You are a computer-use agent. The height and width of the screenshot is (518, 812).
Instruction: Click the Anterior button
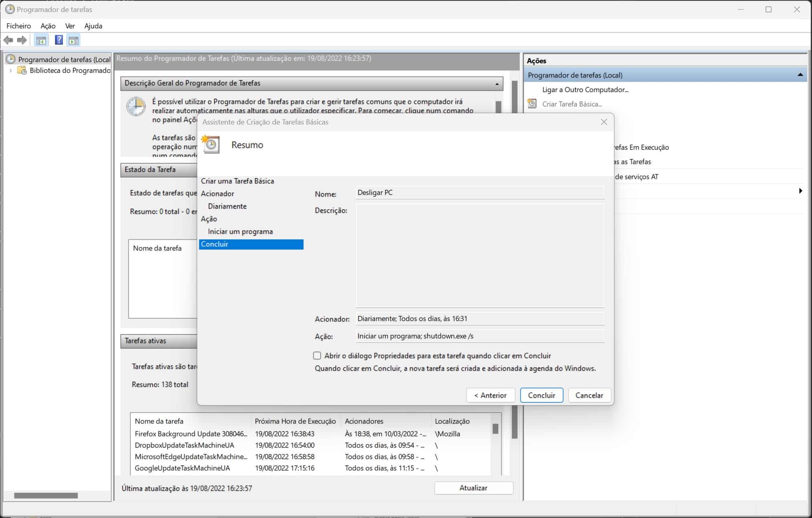tap(490, 395)
